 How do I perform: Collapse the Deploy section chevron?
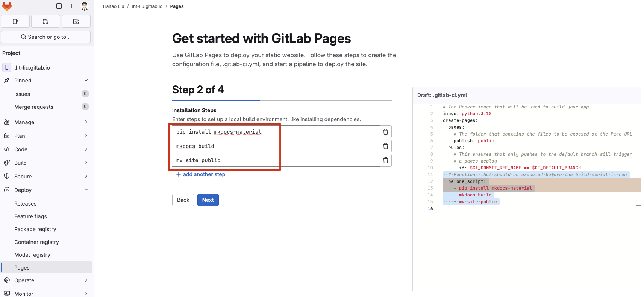click(86, 190)
